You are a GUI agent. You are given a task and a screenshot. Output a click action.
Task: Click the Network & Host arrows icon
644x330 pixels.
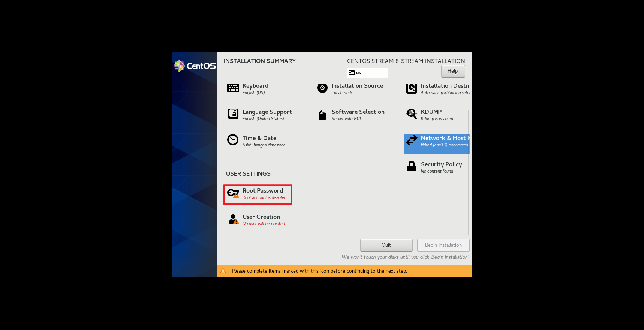coord(412,140)
